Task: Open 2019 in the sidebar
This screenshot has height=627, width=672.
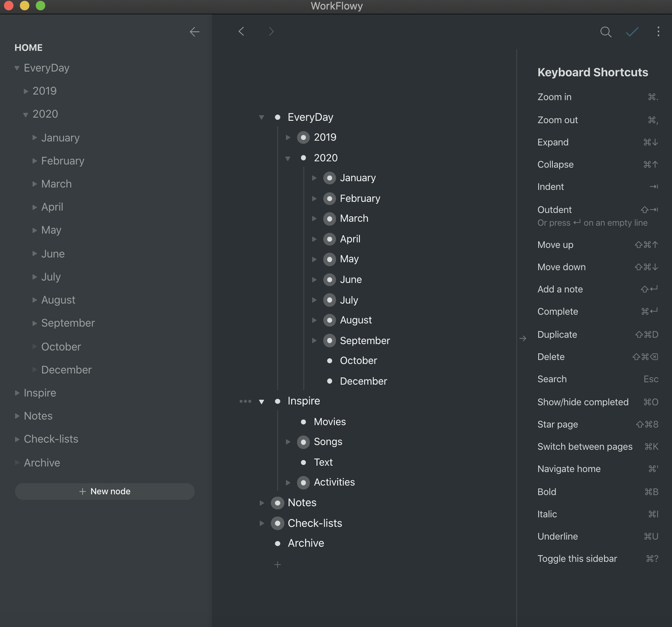Action: [45, 91]
